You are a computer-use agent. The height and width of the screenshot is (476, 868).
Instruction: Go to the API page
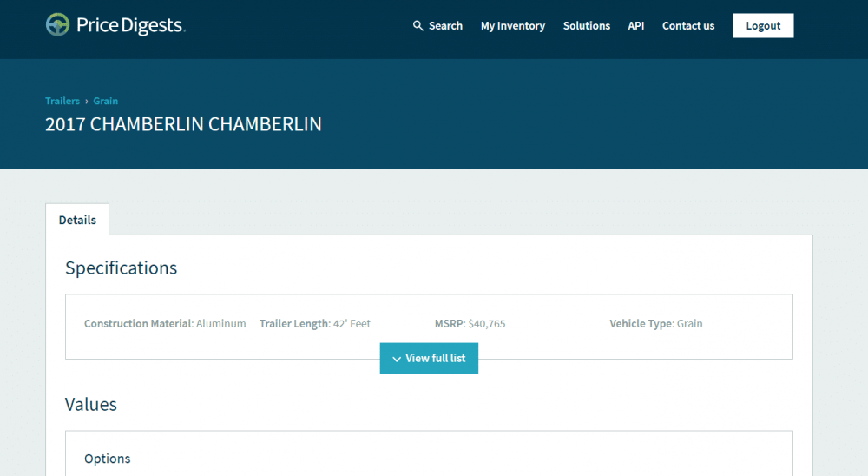(636, 26)
